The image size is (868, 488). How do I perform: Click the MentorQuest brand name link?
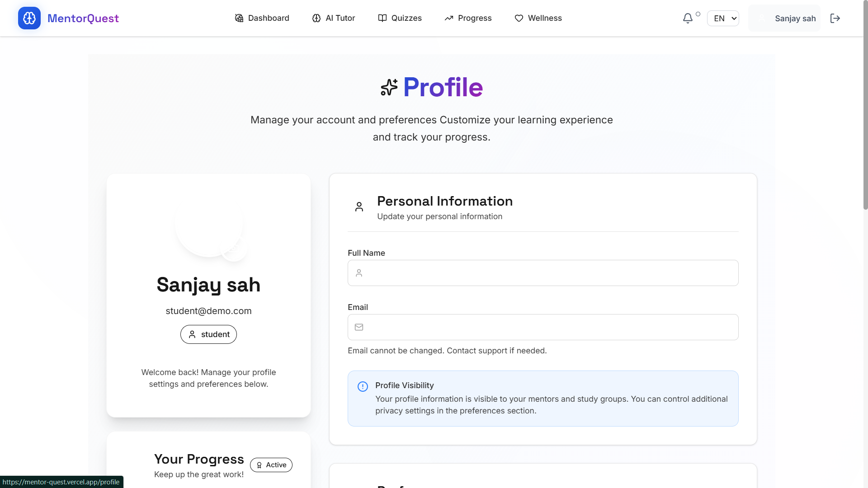pyautogui.click(x=83, y=18)
